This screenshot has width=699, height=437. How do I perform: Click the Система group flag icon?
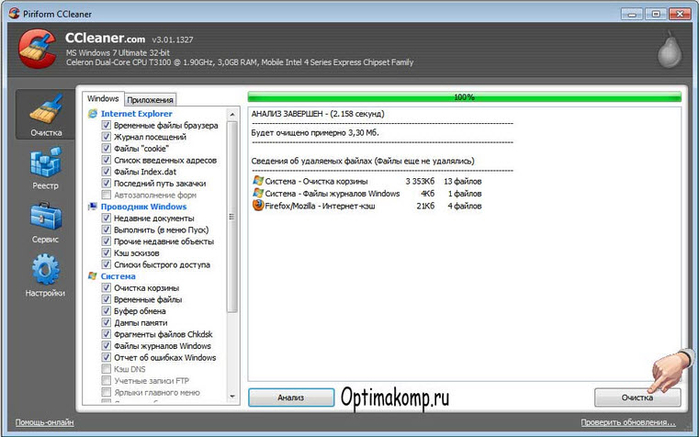(93, 276)
